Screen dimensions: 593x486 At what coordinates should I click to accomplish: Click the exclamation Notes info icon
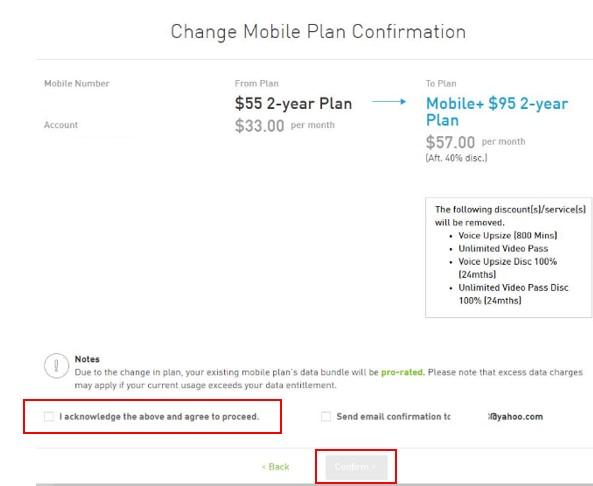[56, 366]
